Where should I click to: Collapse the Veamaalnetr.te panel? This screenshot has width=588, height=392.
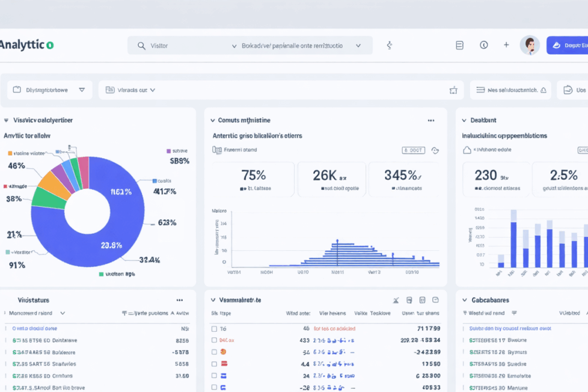click(x=213, y=300)
